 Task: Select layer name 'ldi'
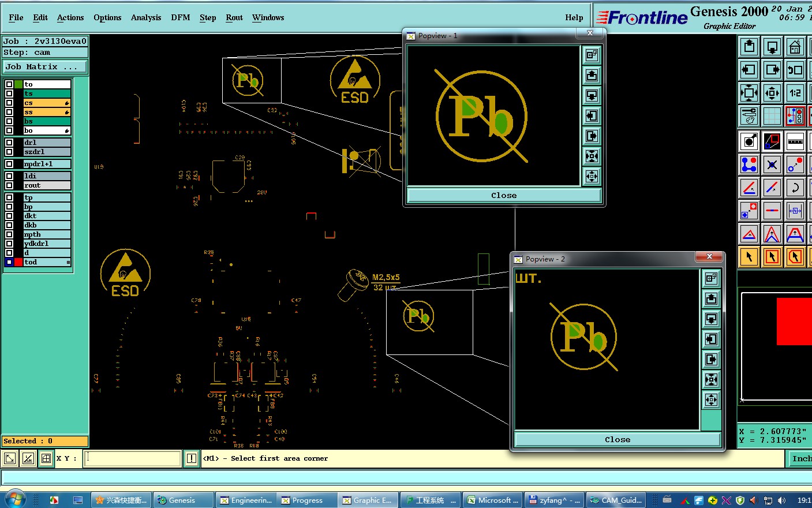click(x=47, y=176)
